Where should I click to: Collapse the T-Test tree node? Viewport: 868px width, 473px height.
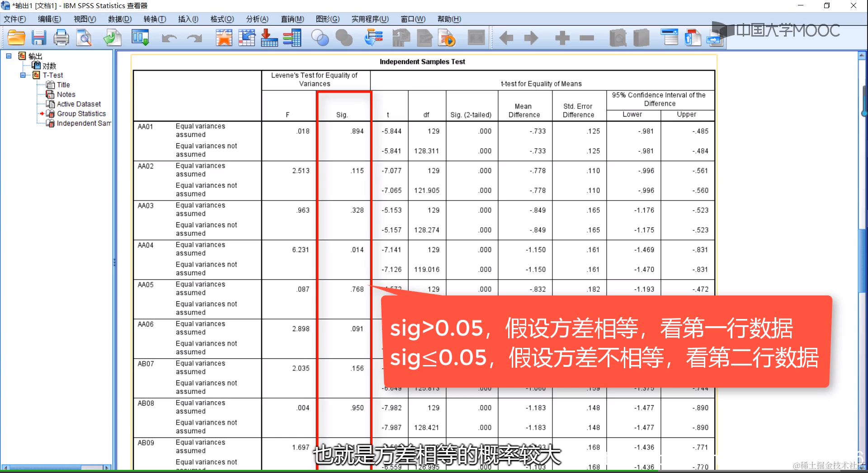(23, 75)
